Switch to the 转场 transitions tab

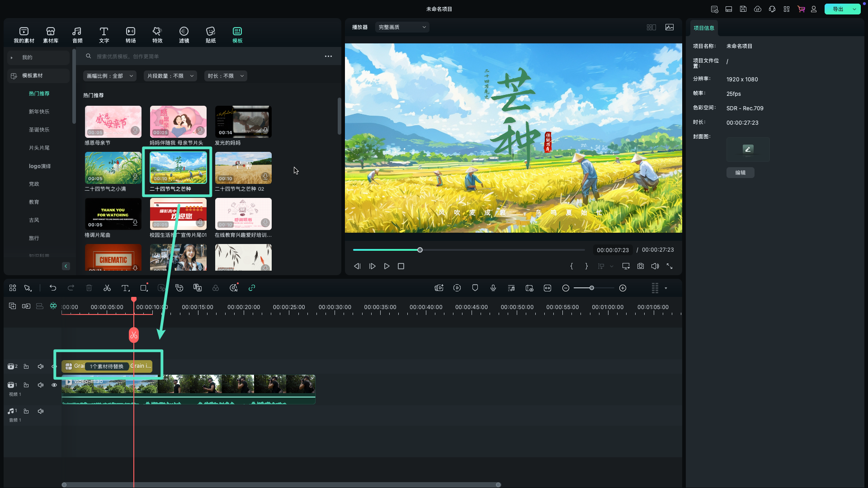pos(131,35)
